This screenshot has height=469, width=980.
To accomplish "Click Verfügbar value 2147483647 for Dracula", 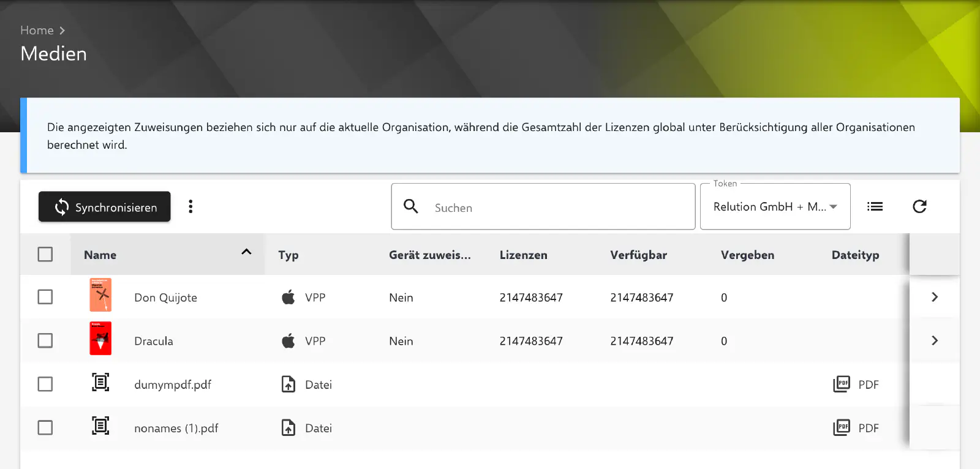I will [x=641, y=341].
